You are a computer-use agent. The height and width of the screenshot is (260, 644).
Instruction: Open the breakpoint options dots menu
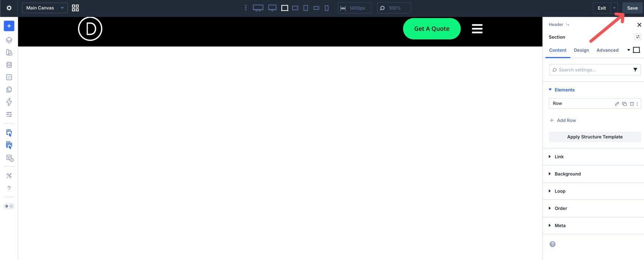click(x=246, y=8)
